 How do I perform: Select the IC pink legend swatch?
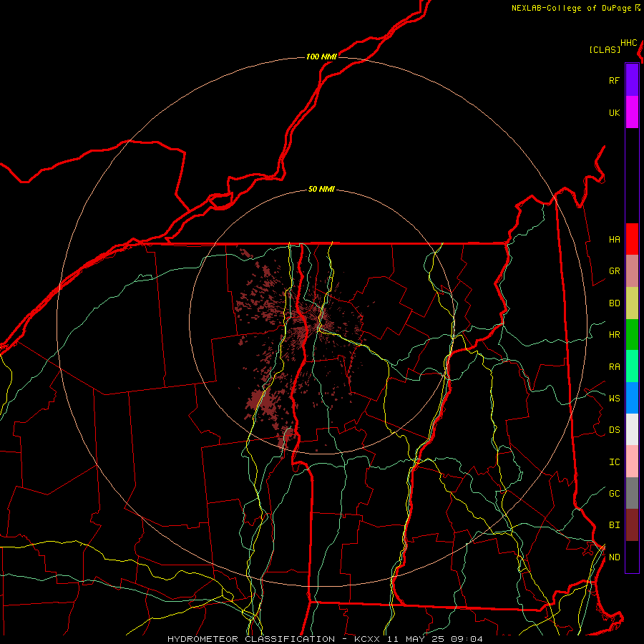632,462
